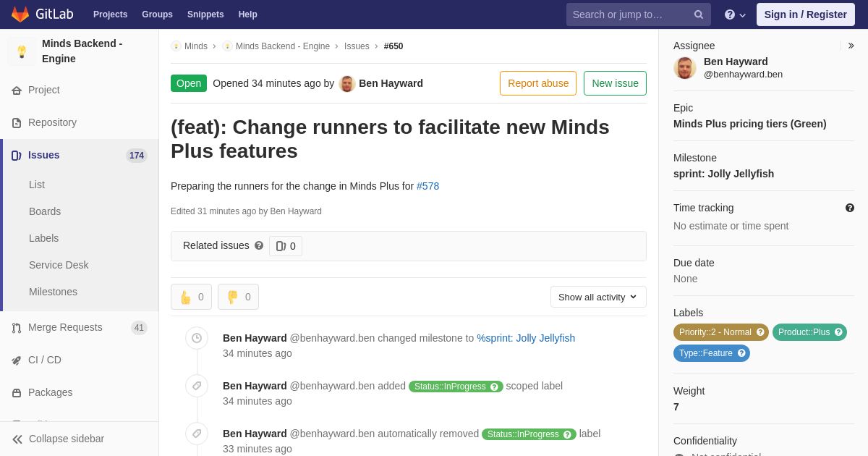Open linked issue #578
Viewport: 868px width, 456px height.
pos(427,186)
